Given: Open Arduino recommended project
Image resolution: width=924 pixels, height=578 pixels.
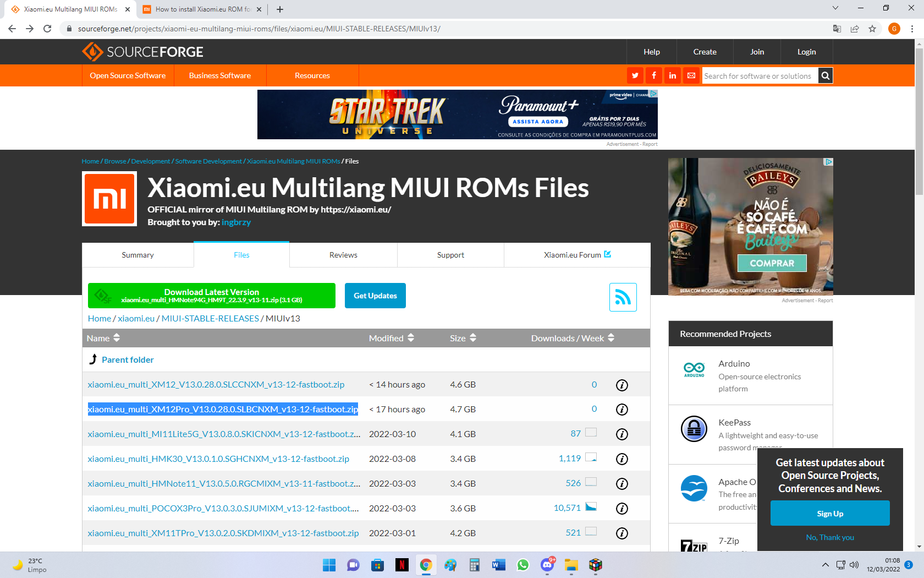Looking at the screenshot, I should pyautogui.click(x=734, y=363).
